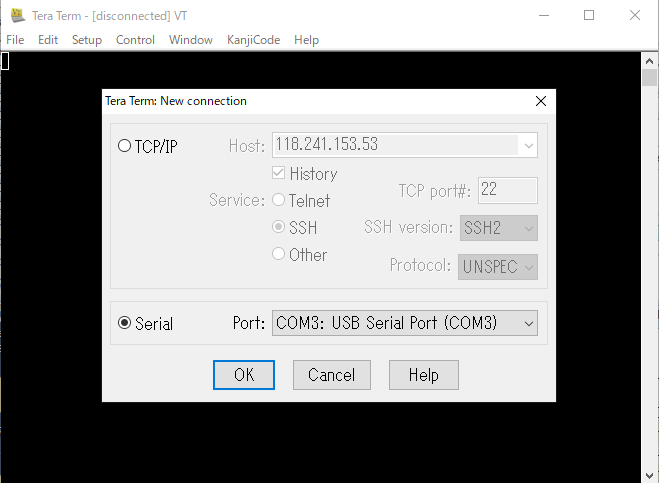The height and width of the screenshot is (483, 659).
Task: Open the KanjiCode menu
Action: coord(253,40)
